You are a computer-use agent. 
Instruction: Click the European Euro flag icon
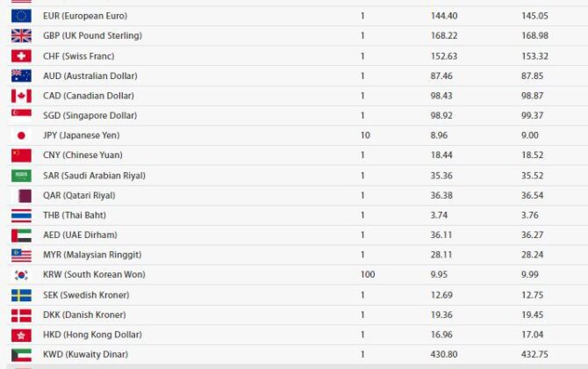point(21,16)
